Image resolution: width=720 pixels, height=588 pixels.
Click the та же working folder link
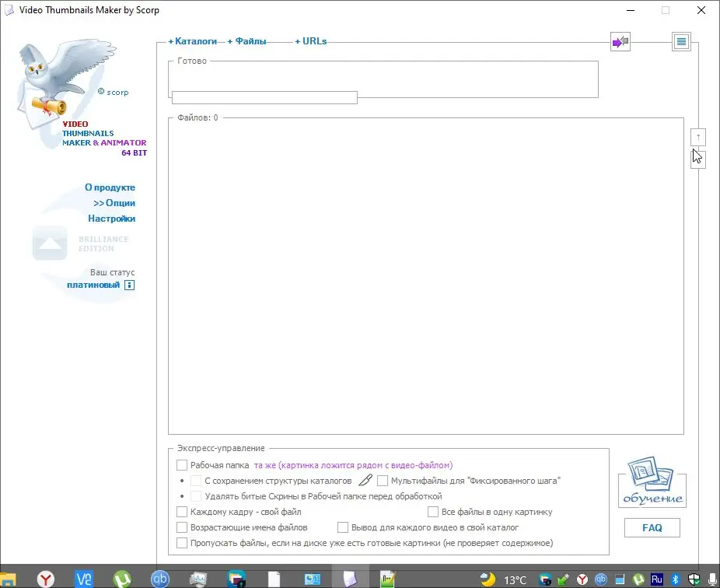click(353, 465)
